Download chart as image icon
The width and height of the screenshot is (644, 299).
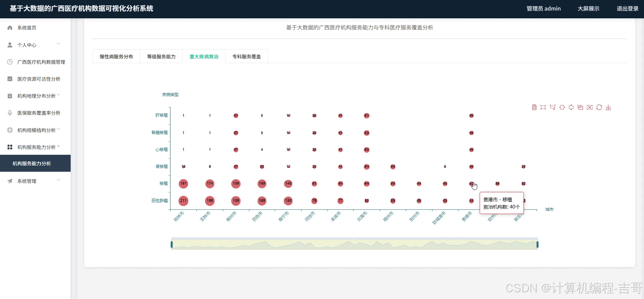click(x=608, y=107)
